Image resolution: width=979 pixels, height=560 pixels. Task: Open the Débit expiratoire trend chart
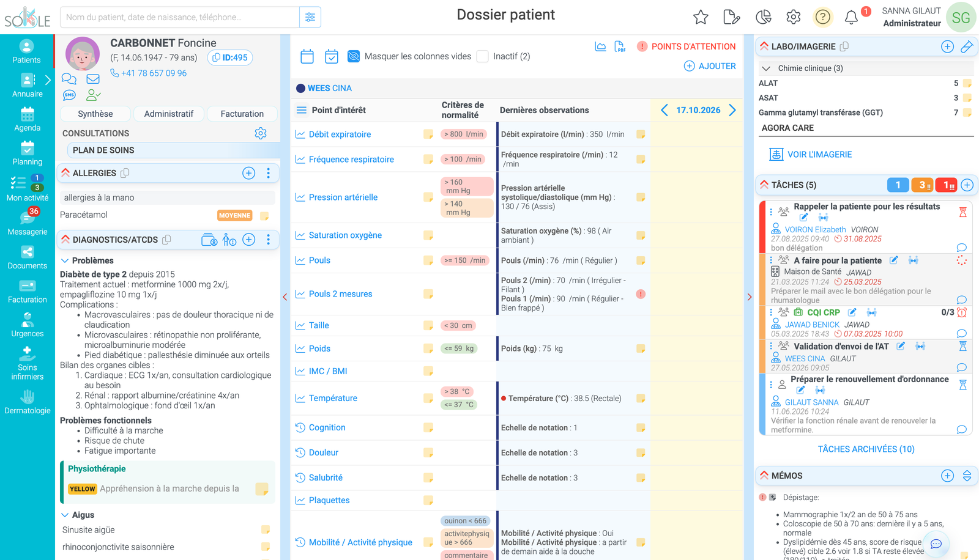click(x=300, y=134)
